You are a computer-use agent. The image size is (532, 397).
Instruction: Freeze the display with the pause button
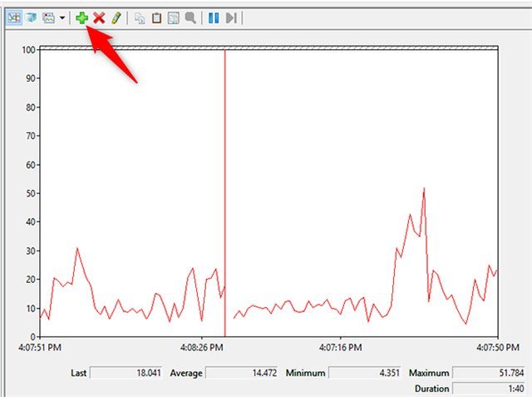tap(214, 17)
